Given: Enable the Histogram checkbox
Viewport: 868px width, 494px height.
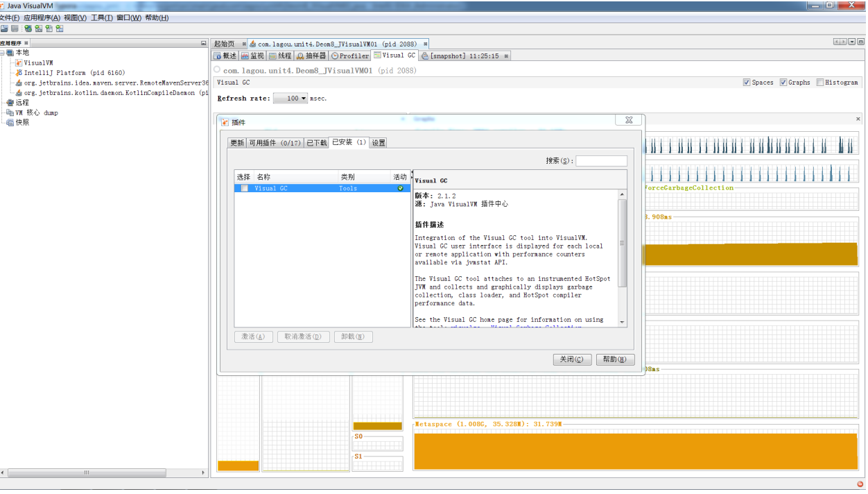Looking at the screenshot, I should tap(820, 83).
